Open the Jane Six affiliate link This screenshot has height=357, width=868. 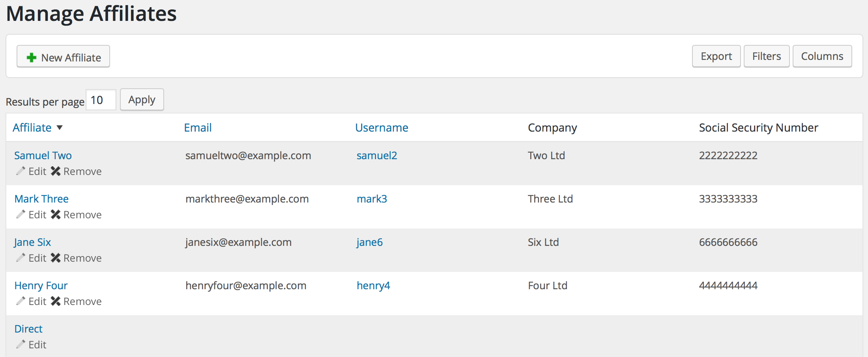tap(32, 242)
